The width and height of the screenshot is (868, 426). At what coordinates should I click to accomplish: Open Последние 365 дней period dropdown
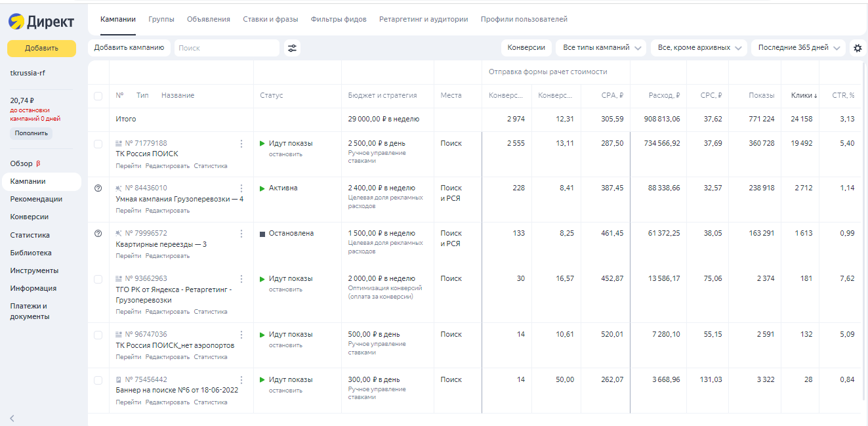click(798, 48)
